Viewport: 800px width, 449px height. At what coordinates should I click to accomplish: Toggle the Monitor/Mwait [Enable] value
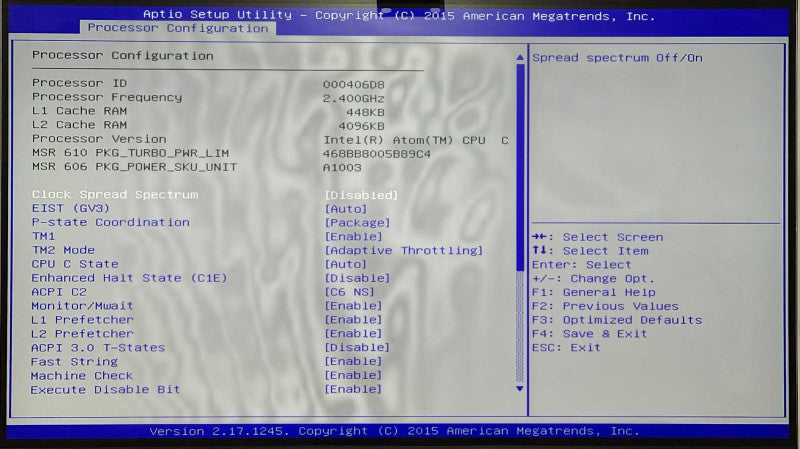point(353,306)
